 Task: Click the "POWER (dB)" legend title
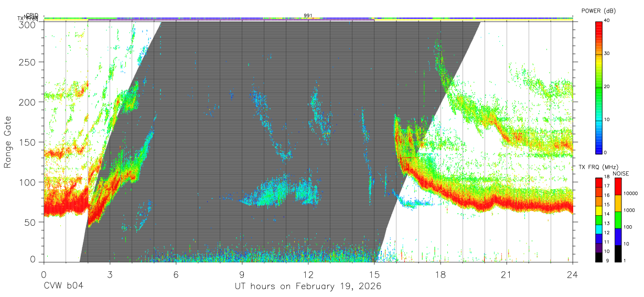pyautogui.click(x=599, y=10)
